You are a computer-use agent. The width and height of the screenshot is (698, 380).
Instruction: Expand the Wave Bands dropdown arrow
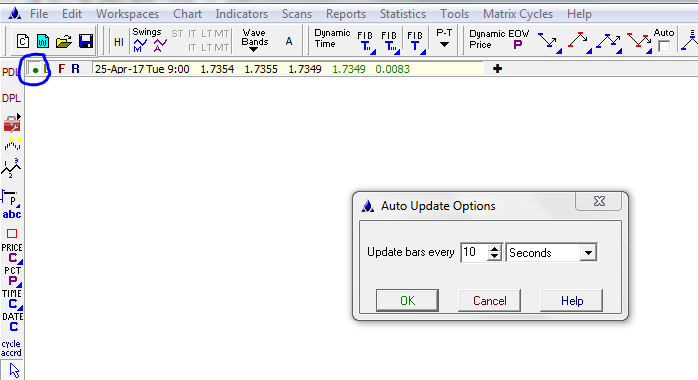(253, 49)
